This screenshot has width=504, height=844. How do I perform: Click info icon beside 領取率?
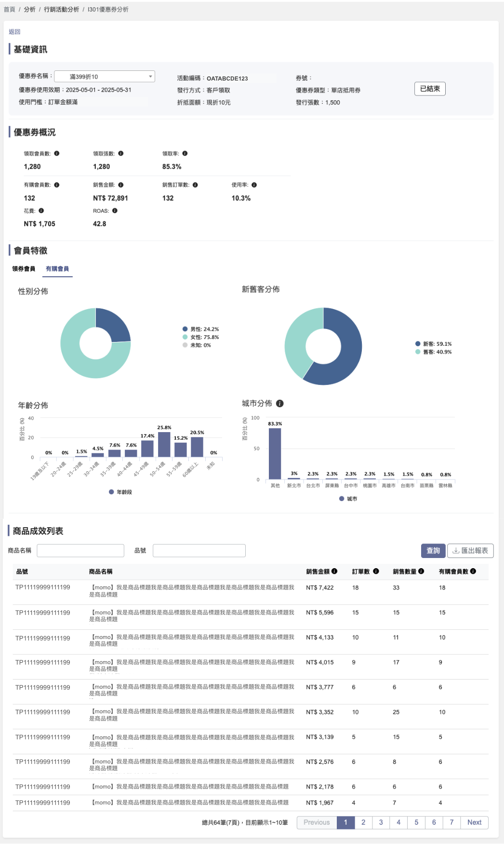tap(185, 153)
